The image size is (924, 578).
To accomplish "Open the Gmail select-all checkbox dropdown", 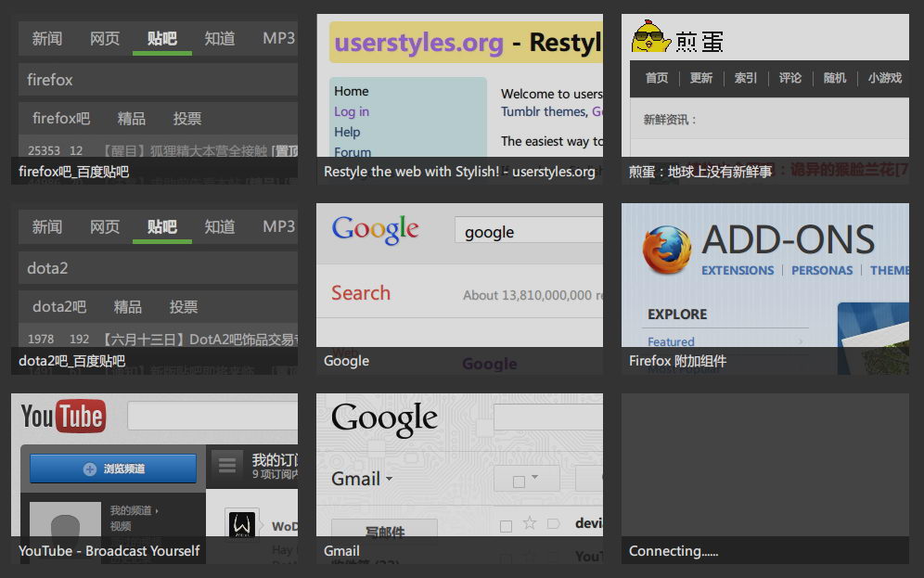I will [527, 479].
